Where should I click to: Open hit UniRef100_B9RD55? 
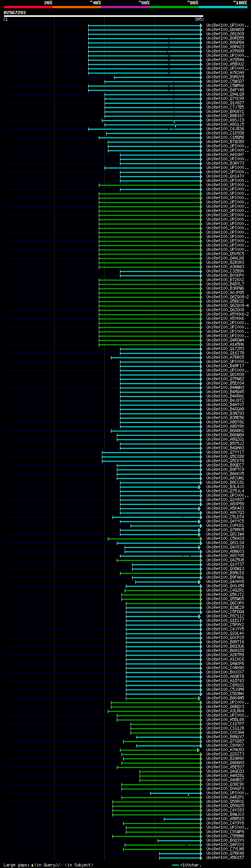coord(225,38)
